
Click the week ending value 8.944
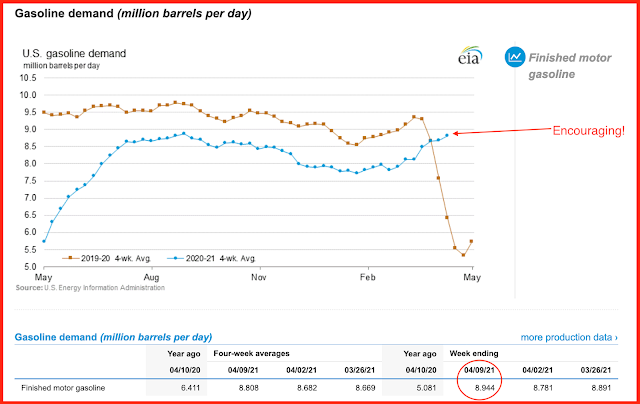[x=484, y=388]
